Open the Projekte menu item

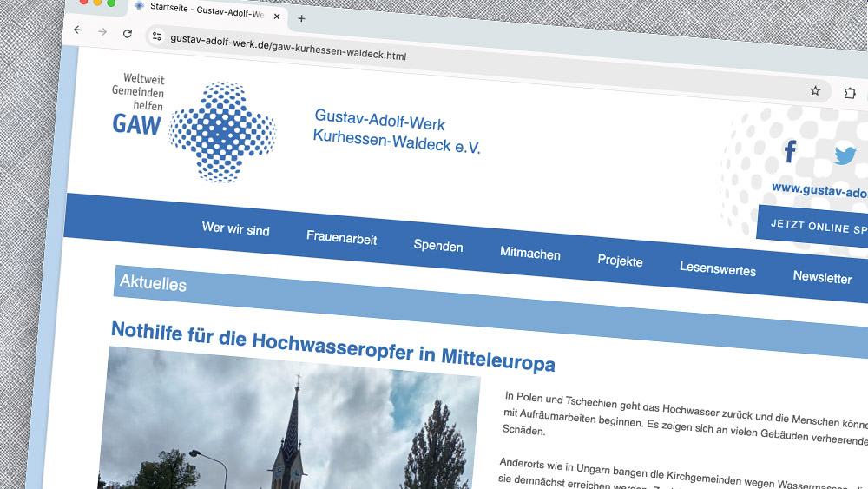620,261
